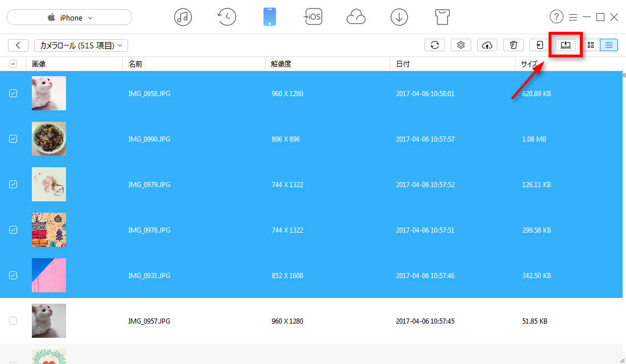Uncheck the IMG_0978.JPG checkbox
Viewport: 626px width, 364px height.
pos(13,230)
